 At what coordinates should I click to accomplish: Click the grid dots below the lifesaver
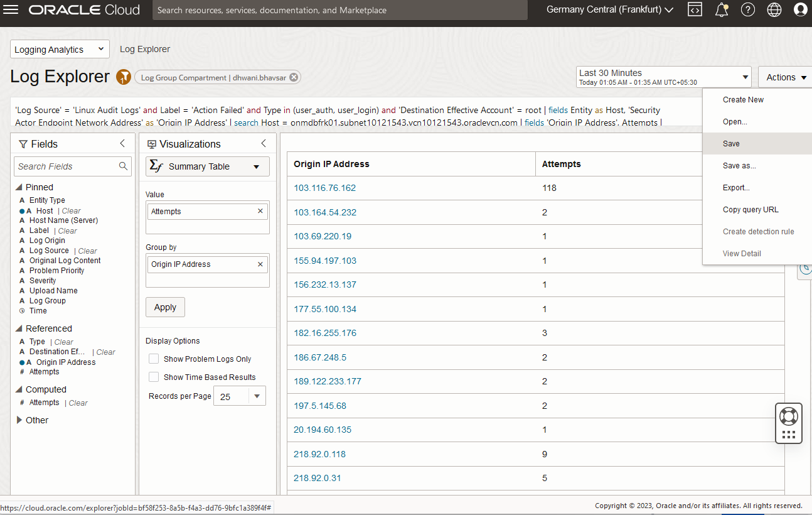click(x=789, y=434)
